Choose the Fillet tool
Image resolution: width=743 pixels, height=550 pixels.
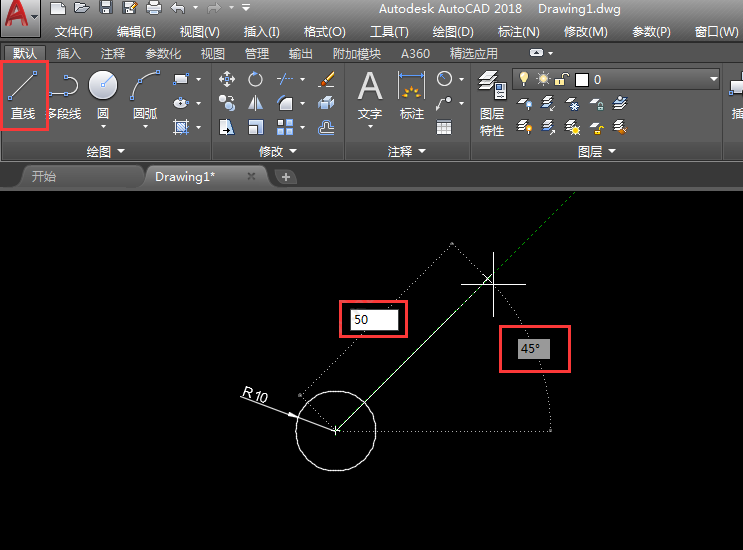pos(285,103)
